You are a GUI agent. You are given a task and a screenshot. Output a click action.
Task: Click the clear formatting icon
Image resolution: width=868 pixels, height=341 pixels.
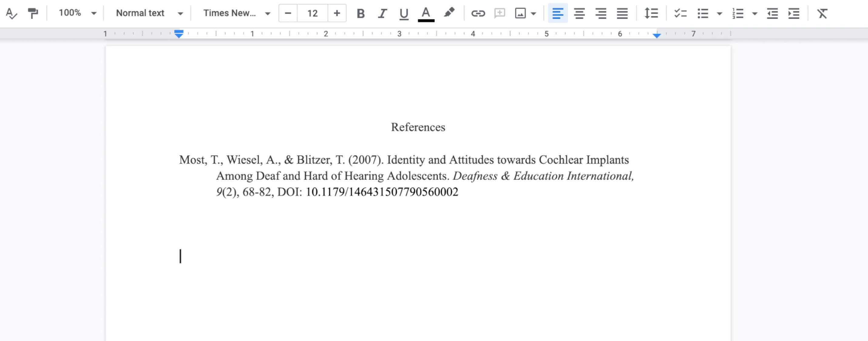click(x=822, y=13)
